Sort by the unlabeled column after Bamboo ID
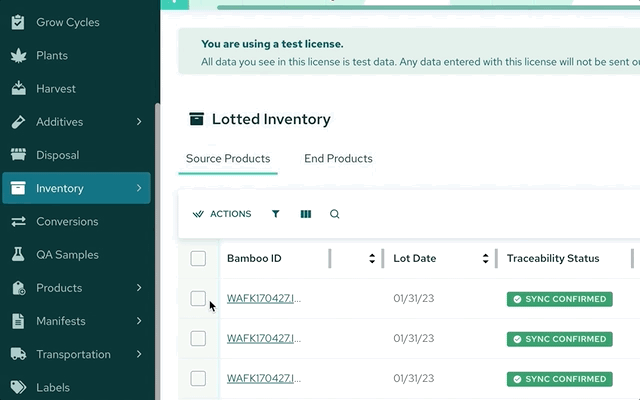The width and height of the screenshot is (640, 400). click(x=372, y=258)
